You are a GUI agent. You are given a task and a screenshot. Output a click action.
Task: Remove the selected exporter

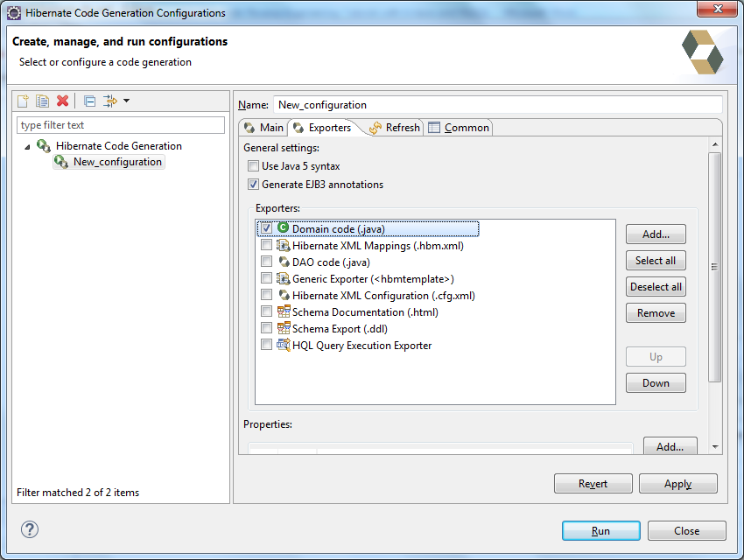(x=656, y=313)
